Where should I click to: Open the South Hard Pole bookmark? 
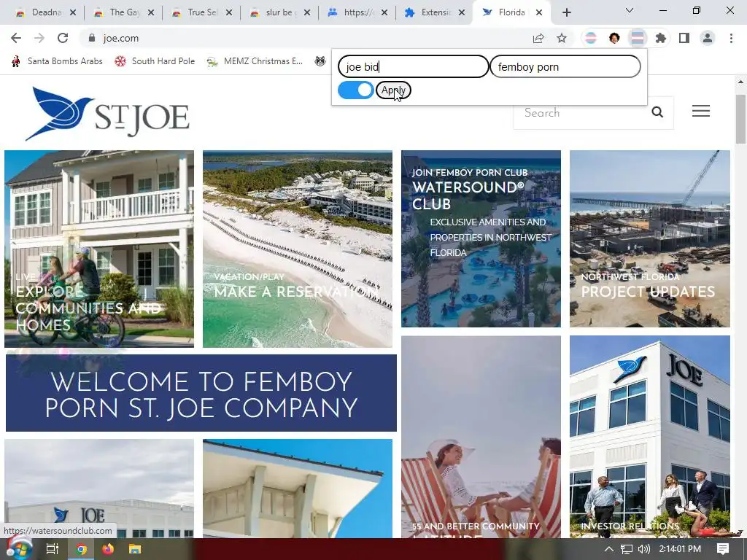coord(155,61)
